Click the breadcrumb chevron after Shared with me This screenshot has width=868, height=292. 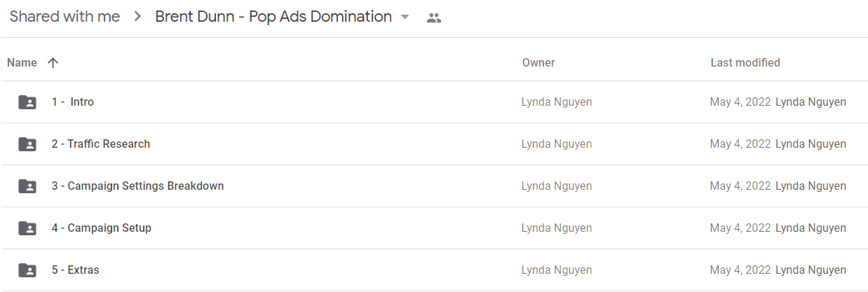click(137, 17)
